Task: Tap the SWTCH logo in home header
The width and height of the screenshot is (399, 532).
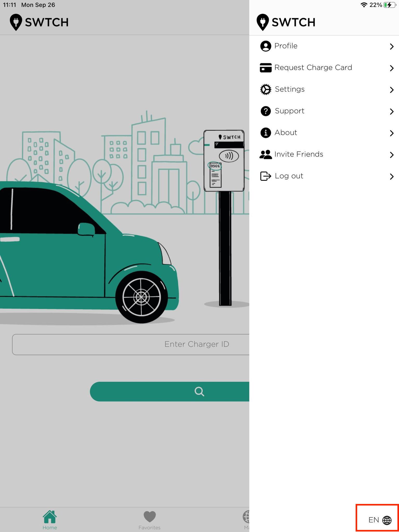Action: tap(39, 22)
